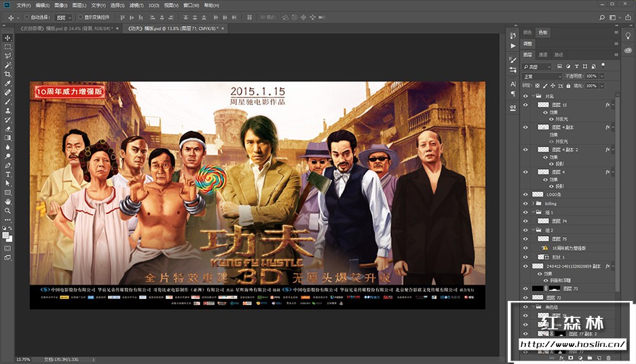Select the Gradient tool
This screenshot has width=636, height=364.
pyautogui.click(x=7, y=138)
